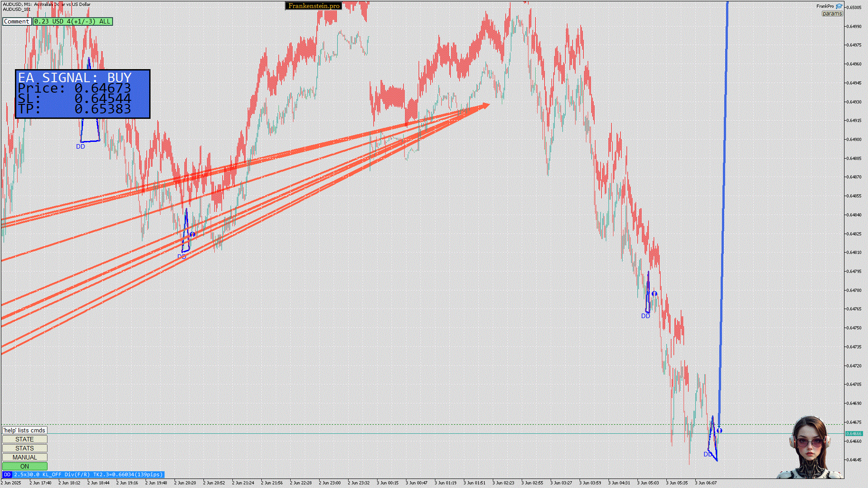Click the STATE button

coord(24,439)
